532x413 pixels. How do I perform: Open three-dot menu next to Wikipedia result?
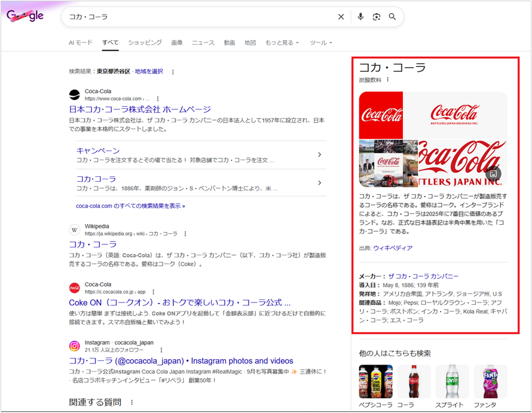click(x=185, y=234)
